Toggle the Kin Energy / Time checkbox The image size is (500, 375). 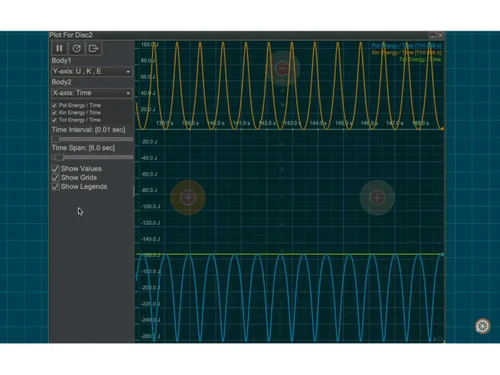[x=55, y=113]
